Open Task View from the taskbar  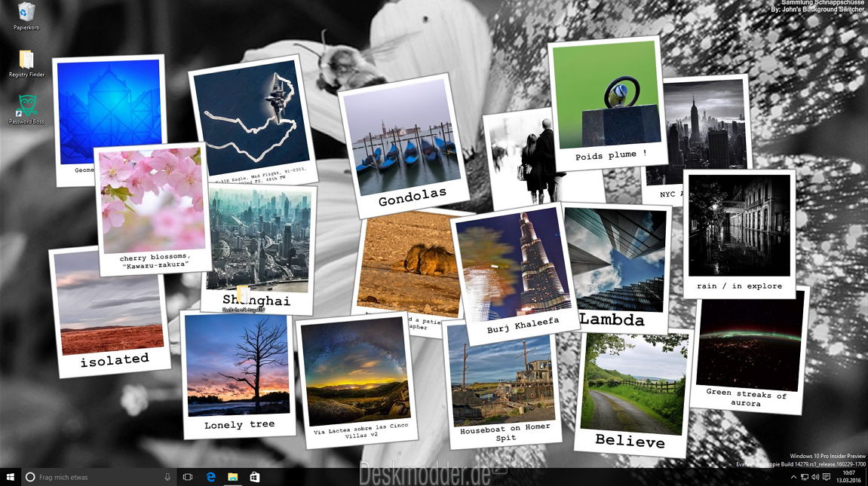click(188, 477)
